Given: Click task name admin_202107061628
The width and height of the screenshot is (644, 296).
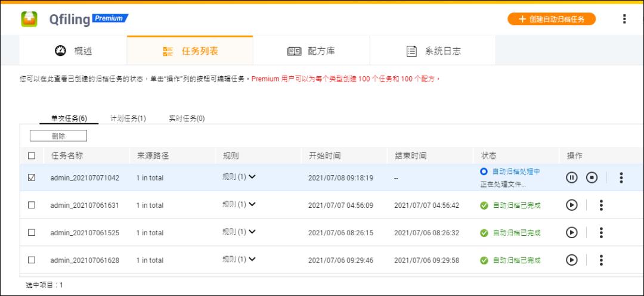Looking at the screenshot, I should click(x=85, y=260).
